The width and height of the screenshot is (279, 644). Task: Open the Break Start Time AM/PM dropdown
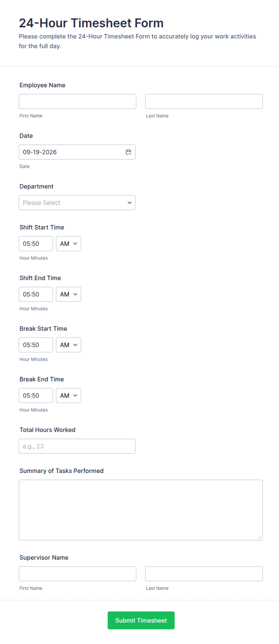pyautogui.click(x=68, y=345)
